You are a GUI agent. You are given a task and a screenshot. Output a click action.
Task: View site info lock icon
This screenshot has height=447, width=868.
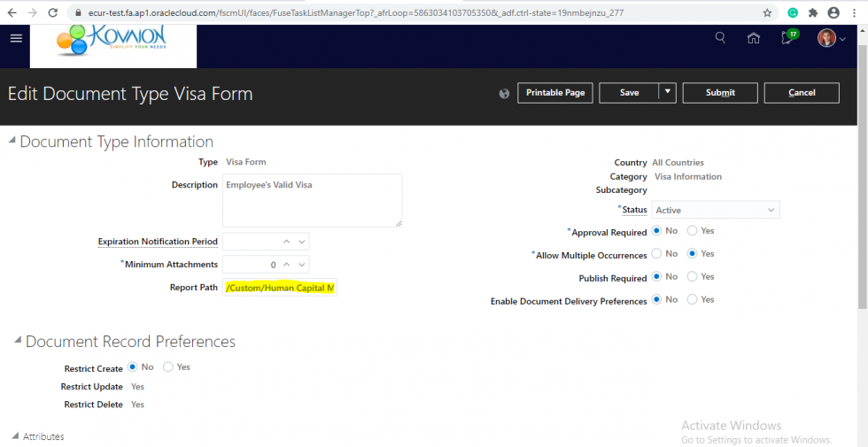pos(77,12)
